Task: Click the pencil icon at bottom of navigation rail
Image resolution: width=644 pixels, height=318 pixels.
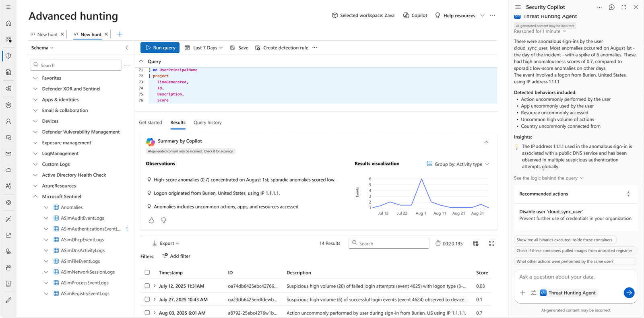Action: pyautogui.click(x=8, y=300)
